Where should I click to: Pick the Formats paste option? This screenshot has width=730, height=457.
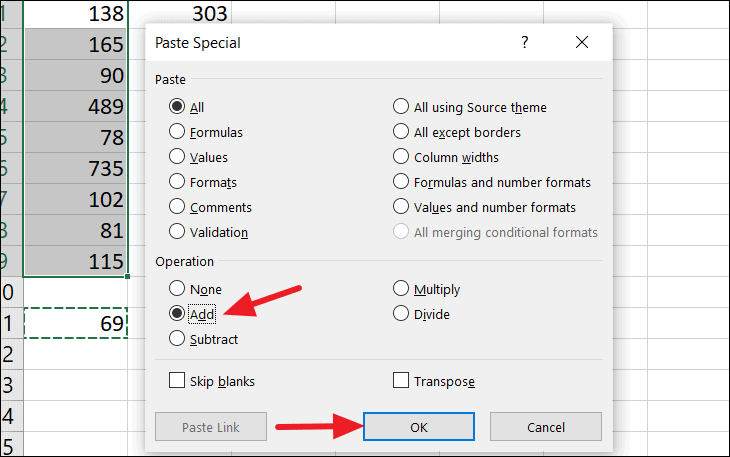click(x=177, y=182)
